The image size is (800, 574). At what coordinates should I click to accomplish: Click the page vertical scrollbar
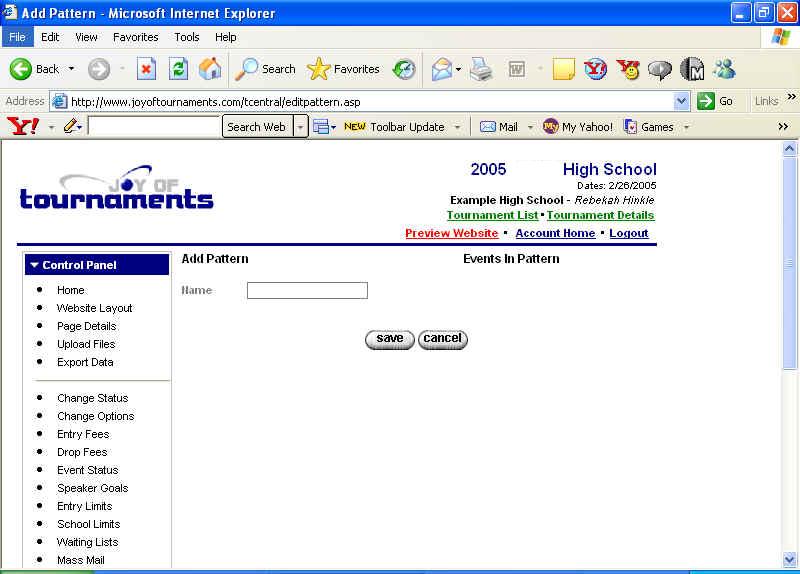tap(789, 300)
